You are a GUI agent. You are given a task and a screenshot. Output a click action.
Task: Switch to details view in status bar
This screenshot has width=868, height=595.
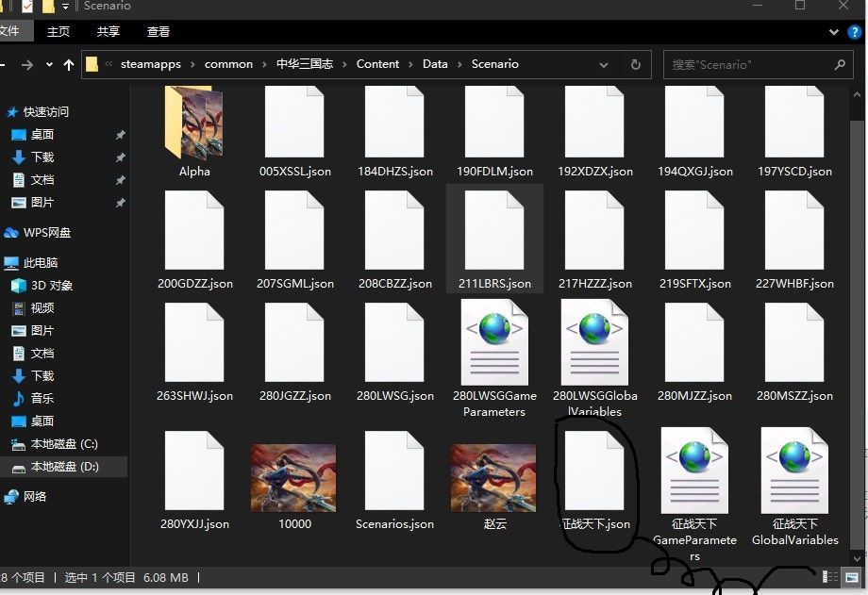(x=829, y=577)
